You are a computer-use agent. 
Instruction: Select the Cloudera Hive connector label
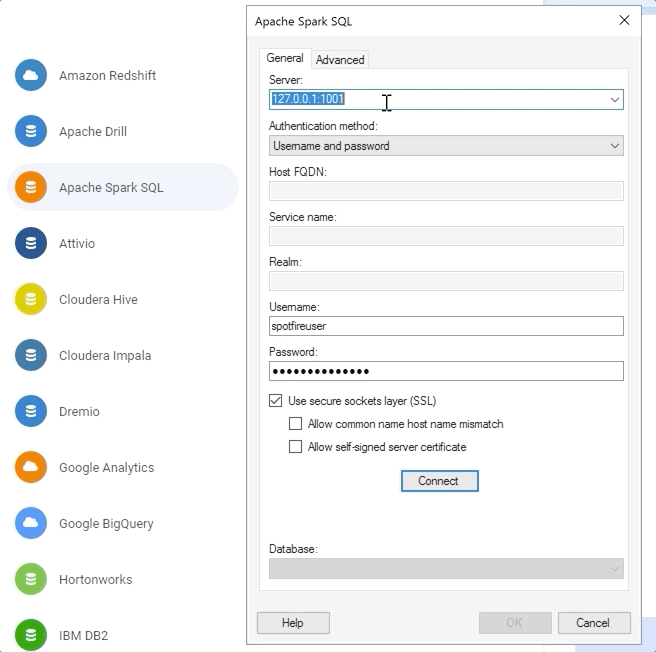(98, 300)
